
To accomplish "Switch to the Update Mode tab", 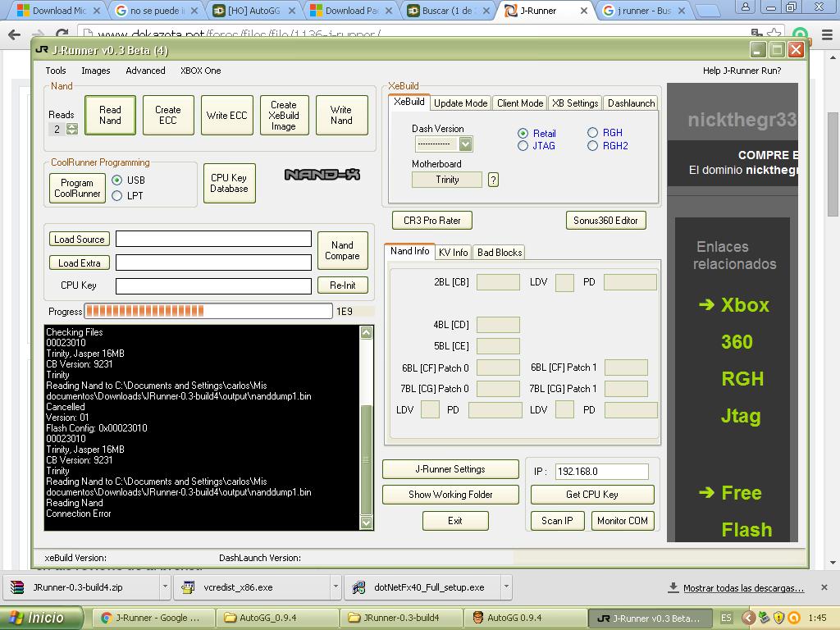I will [461, 103].
